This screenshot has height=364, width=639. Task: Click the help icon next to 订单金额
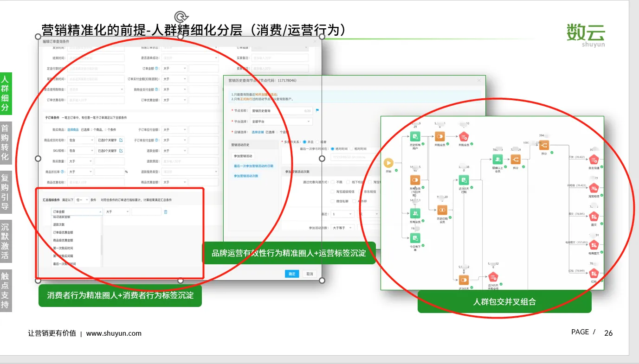pos(156,68)
